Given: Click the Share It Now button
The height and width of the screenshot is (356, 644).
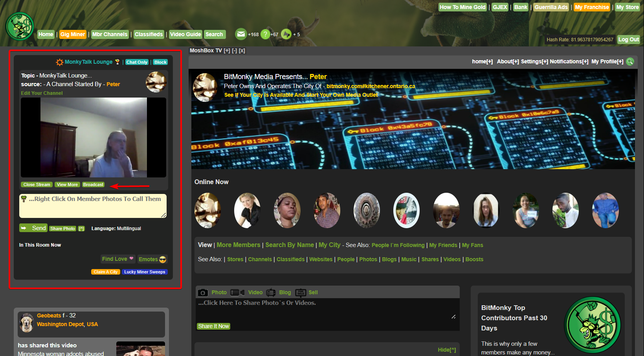Looking at the screenshot, I should (x=213, y=326).
